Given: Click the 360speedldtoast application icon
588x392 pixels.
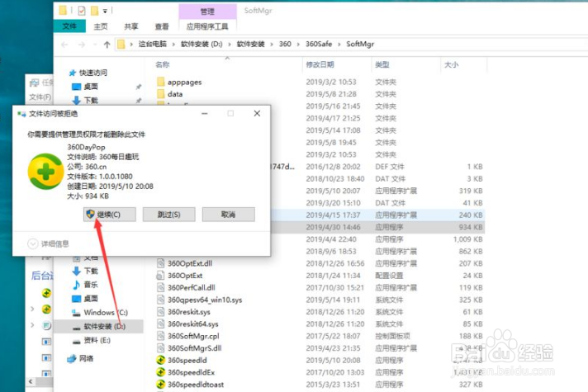Looking at the screenshot, I should tap(160, 385).
